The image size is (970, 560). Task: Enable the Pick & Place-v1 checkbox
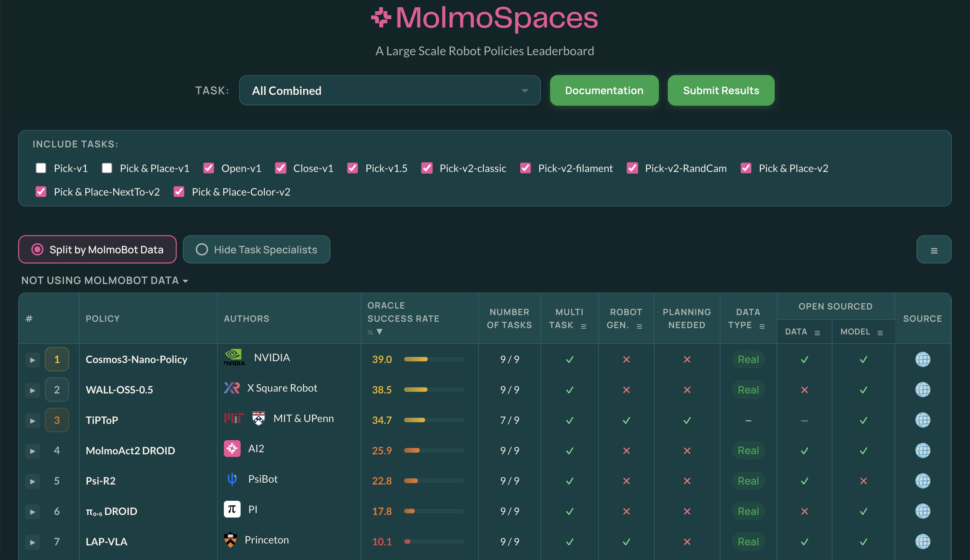[107, 168]
